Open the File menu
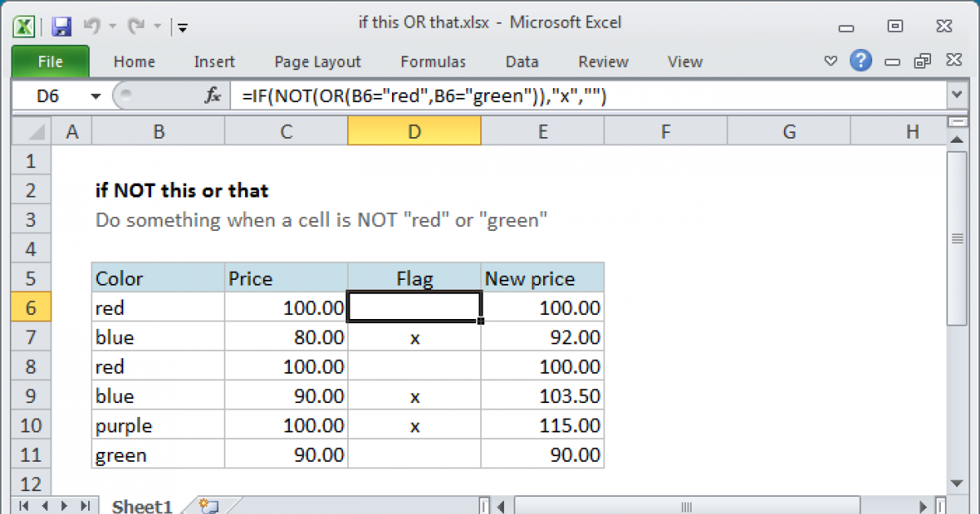Screen dimensions: 980x514 [x=50, y=61]
